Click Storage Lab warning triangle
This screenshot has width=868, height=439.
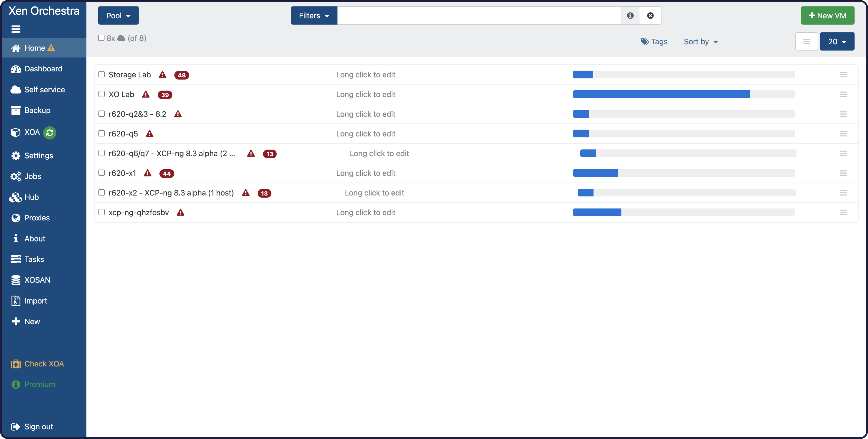162,74
